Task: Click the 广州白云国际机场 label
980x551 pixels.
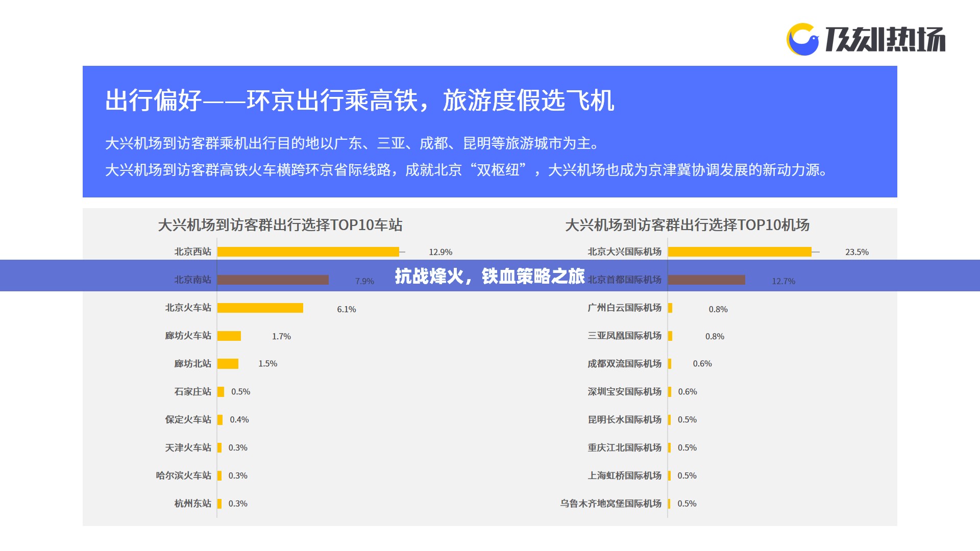Action: [x=624, y=308]
